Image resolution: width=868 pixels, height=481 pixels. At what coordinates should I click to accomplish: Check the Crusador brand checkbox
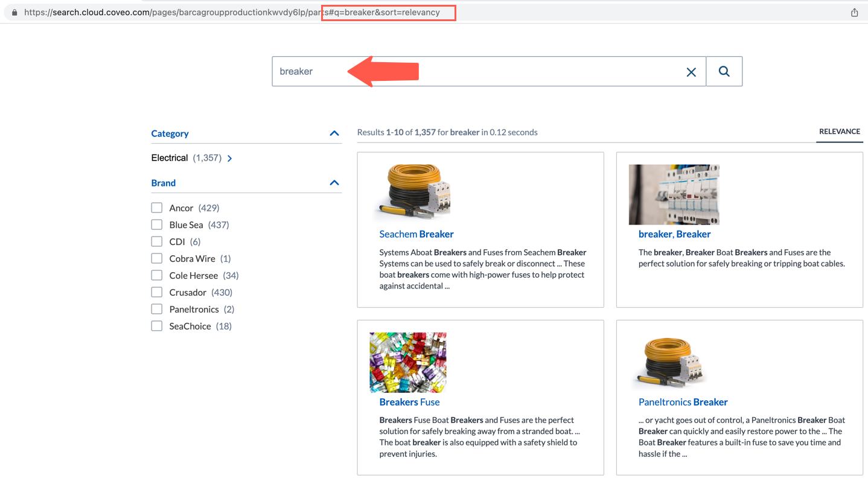click(x=157, y=292)
